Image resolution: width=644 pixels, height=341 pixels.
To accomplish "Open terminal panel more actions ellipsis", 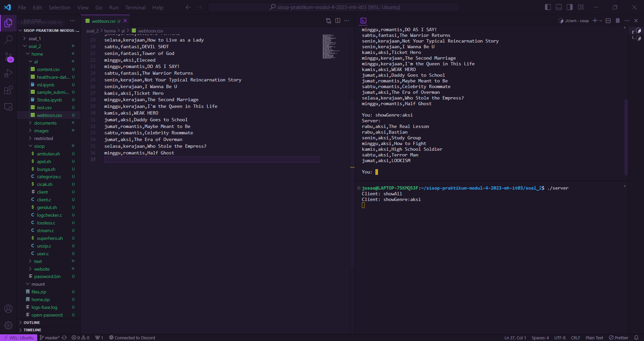I will [627, 21].
